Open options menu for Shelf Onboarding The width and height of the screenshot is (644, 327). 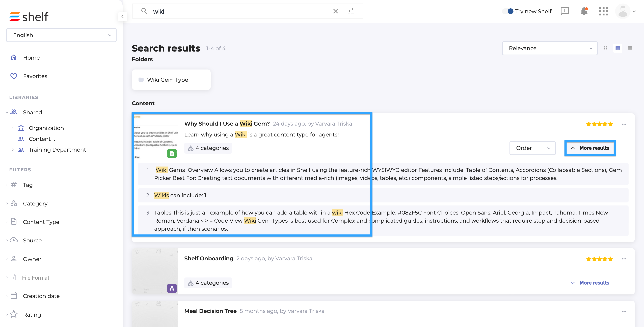pos(624,259)
